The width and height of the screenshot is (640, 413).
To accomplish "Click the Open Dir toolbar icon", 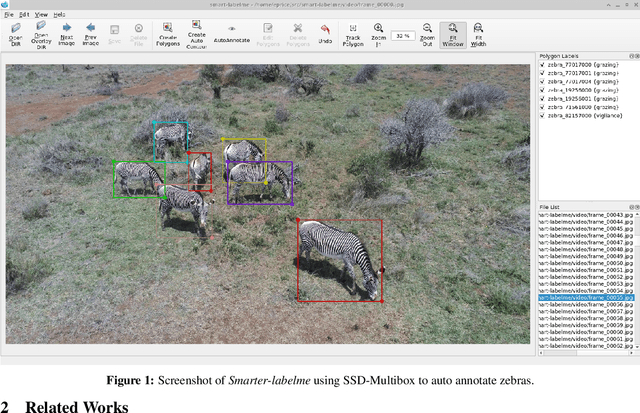I will [15, 35].
